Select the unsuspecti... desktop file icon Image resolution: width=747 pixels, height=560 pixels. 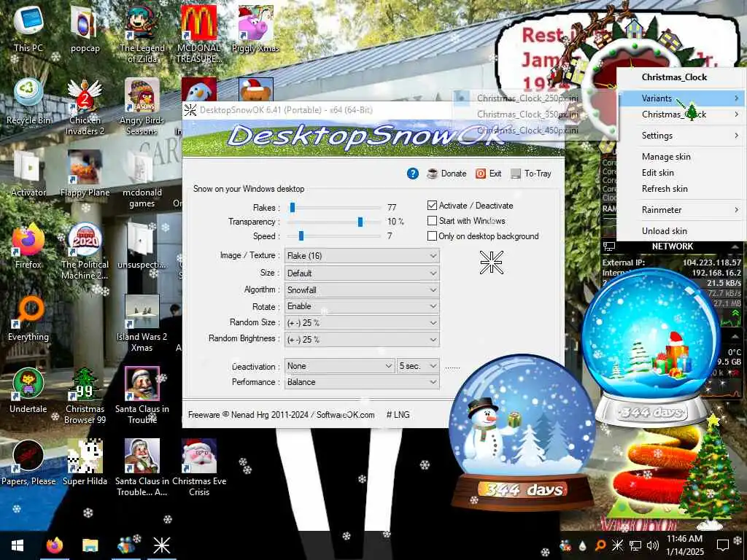(x=142, y=246)
